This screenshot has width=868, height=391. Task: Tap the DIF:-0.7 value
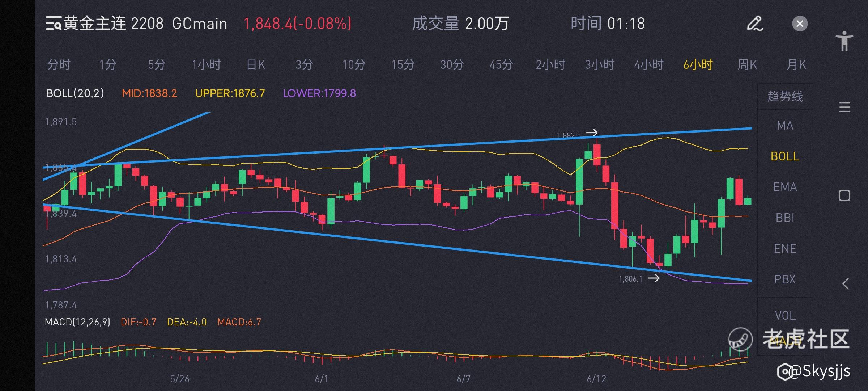tap(139, 322)
